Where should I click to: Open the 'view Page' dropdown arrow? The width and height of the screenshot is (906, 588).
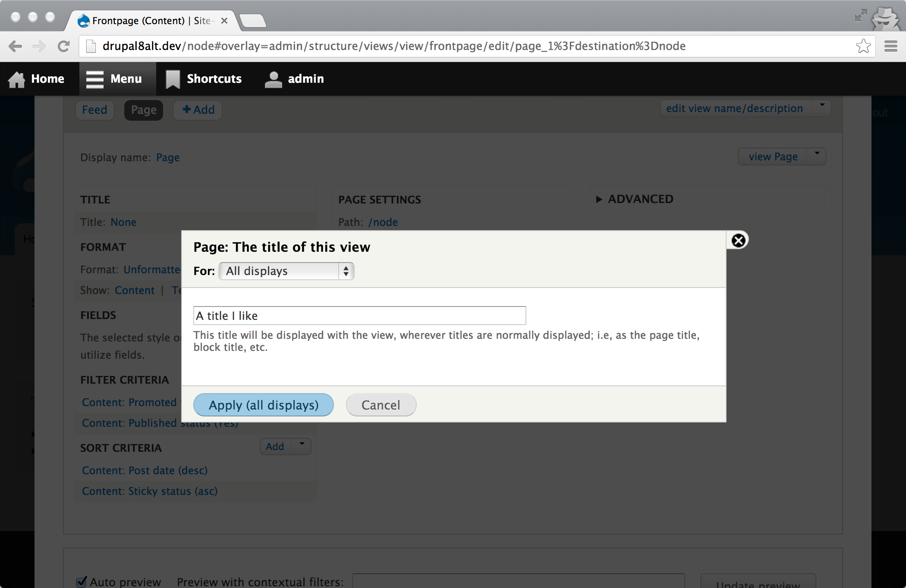[817, 156]
